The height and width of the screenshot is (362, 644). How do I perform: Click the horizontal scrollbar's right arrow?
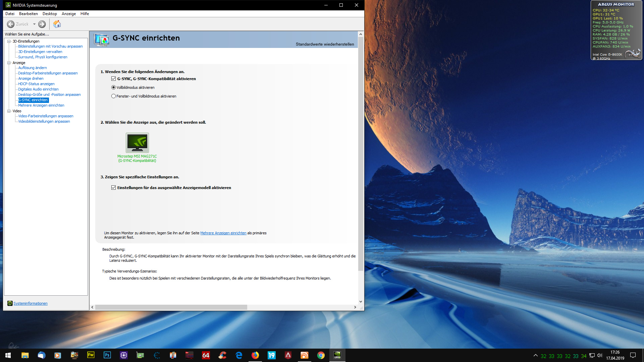click(x=355, y=307)
